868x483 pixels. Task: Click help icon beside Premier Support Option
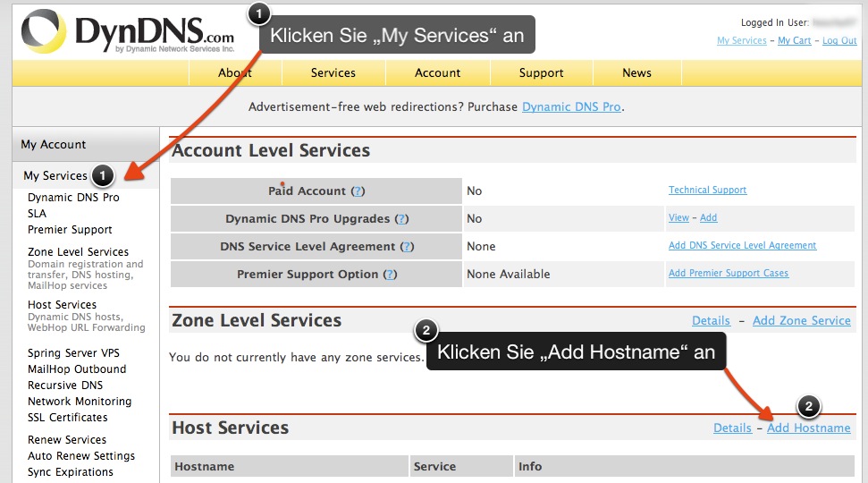[x=390, y=275]
